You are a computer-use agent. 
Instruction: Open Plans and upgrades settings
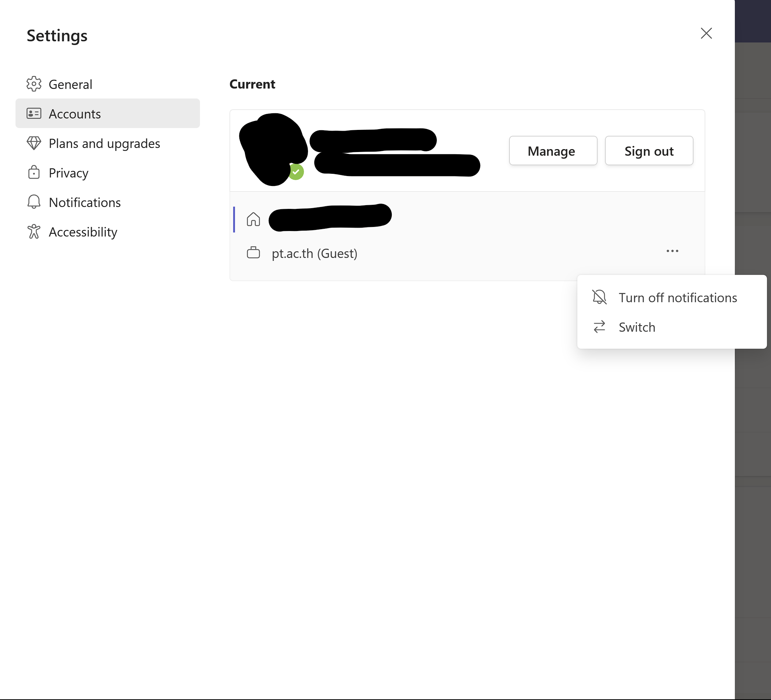click(x=104, y=144)
